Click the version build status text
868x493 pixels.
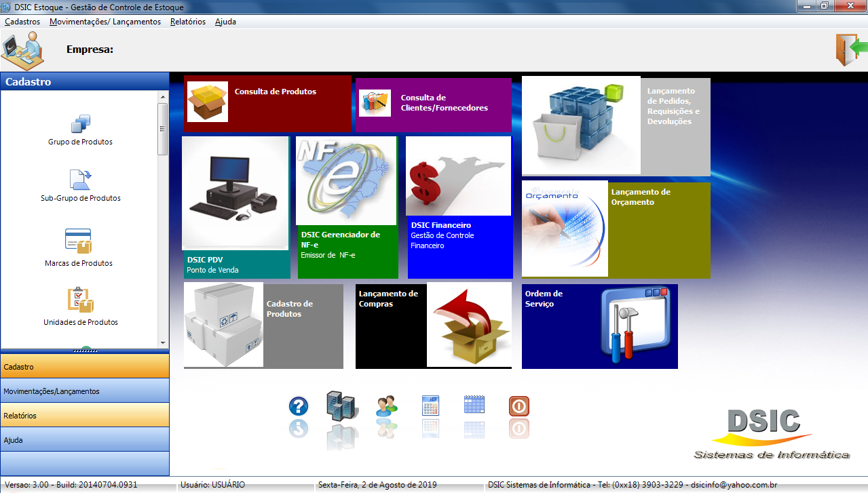pyautogui.click(x=71, y=485)
